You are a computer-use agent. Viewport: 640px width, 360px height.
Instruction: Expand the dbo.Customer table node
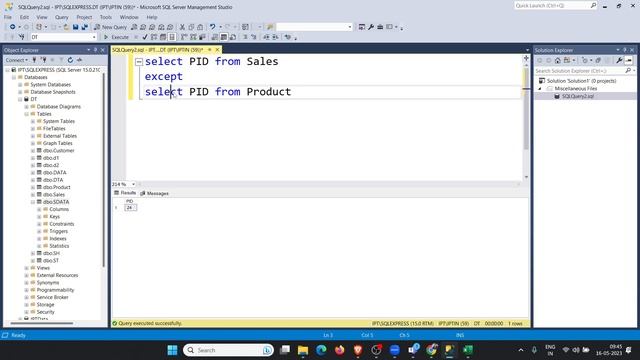(x=33, y=151)
